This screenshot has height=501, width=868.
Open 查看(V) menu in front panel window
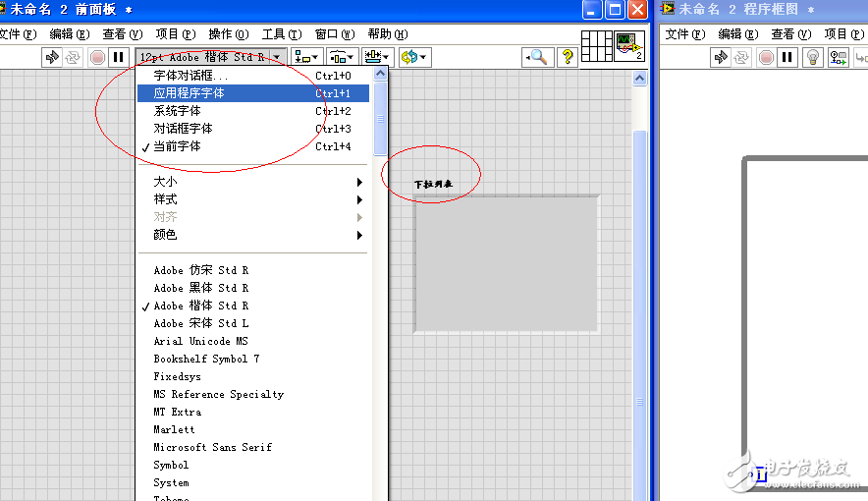coord(123,34)
